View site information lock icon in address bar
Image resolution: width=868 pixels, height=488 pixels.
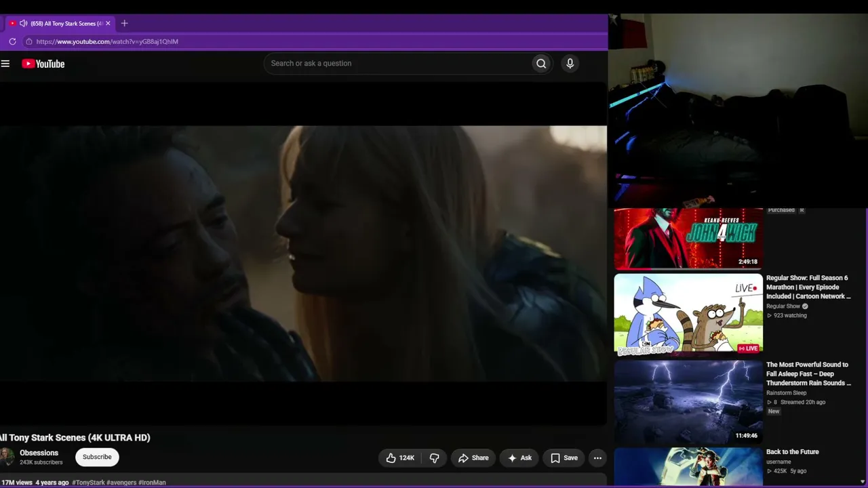point(28,41)
